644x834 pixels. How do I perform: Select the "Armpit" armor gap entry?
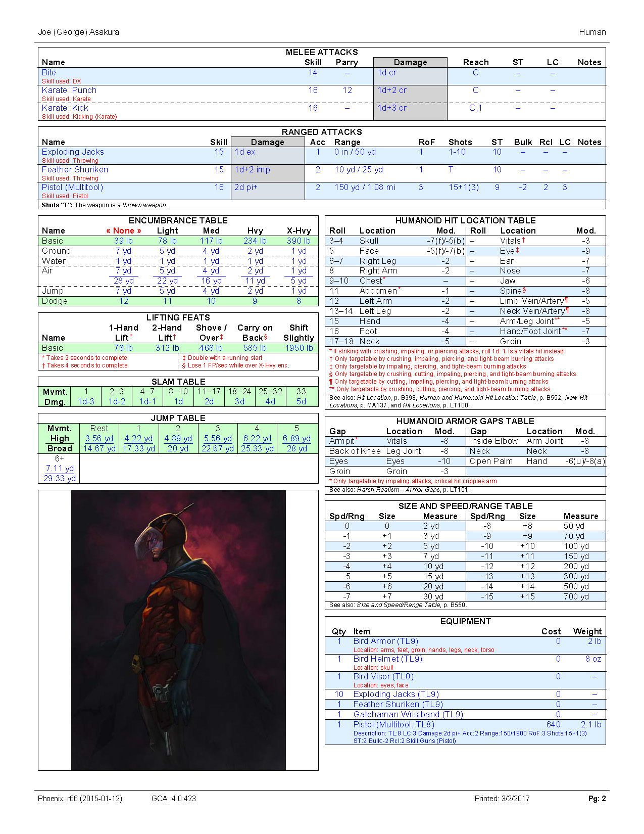point(342,441)
